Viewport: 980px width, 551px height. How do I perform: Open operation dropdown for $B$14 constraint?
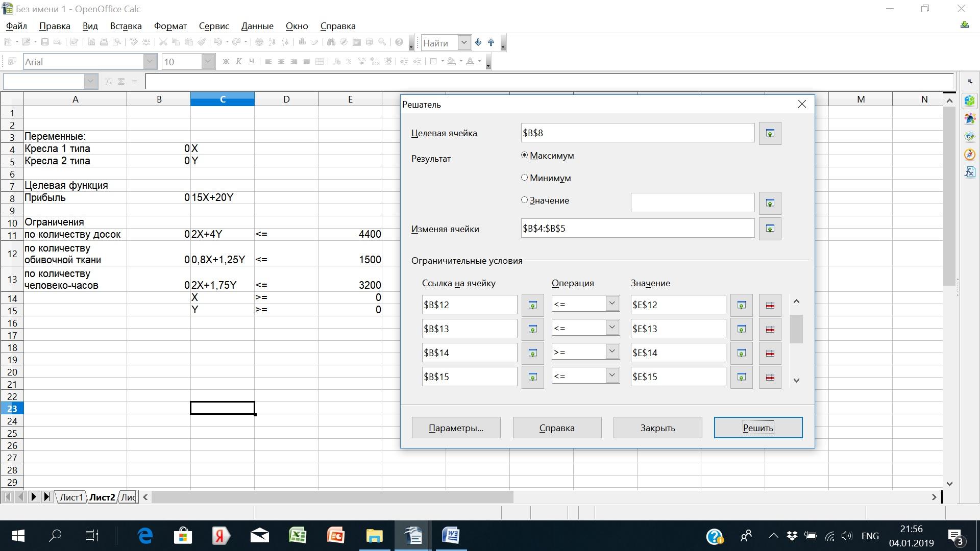point(612,352)
